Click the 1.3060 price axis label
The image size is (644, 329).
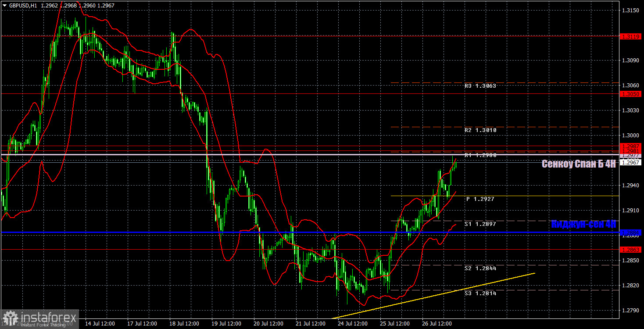coord(631,86)
